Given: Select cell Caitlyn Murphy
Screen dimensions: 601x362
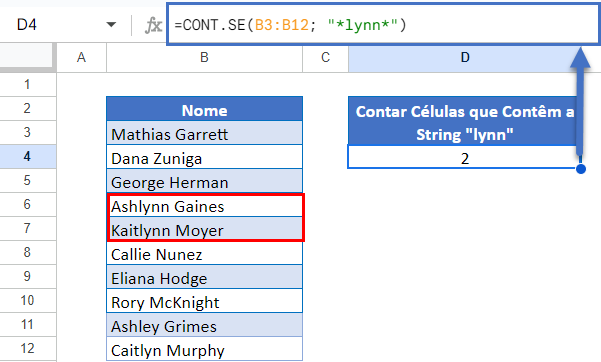Looking at the screenshot, I should (204, 349).
